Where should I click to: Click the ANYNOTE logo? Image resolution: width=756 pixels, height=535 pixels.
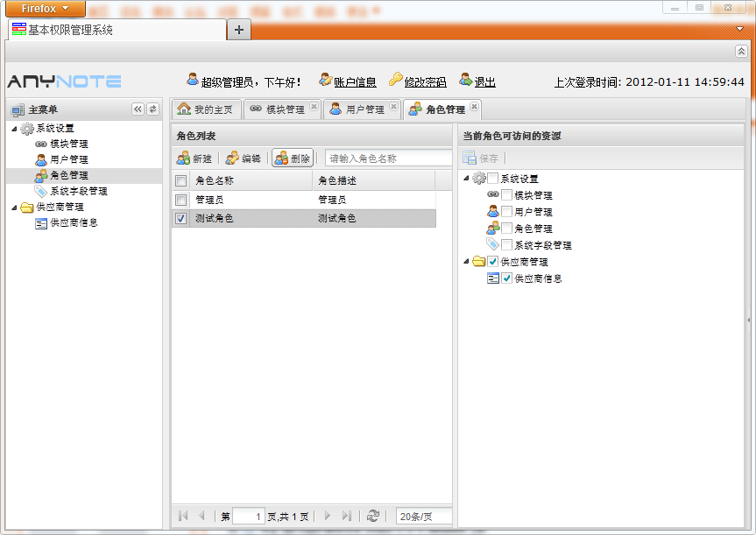tap(65, 81)
